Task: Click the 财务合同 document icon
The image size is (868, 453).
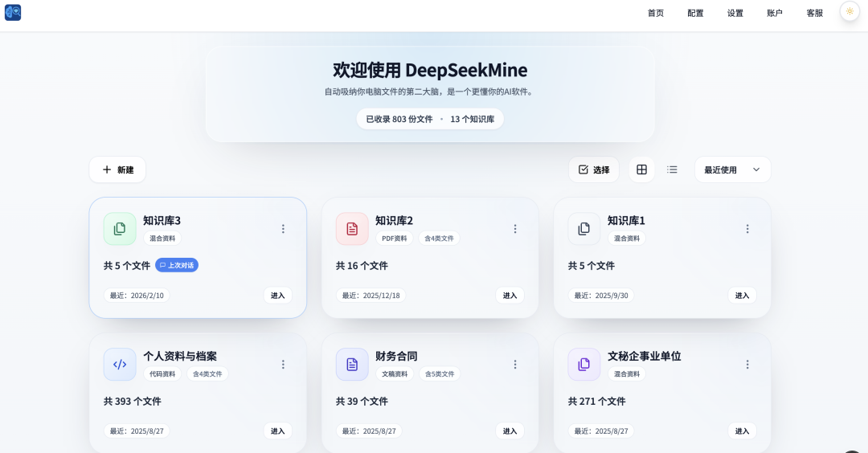Action: click(352, 365)
